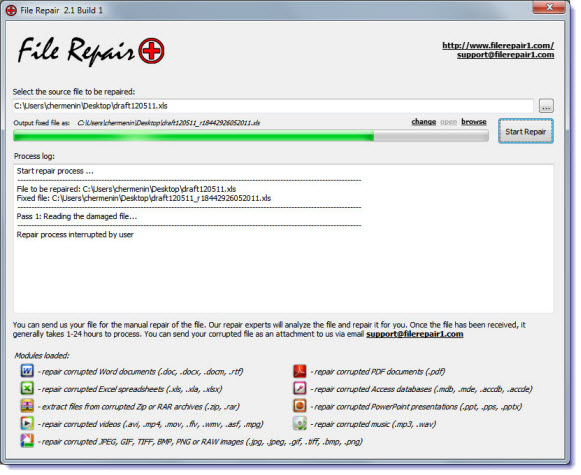The image size is (581, 475).
Task: Click 'repair corrupted PowerPoint presentations' label
Action: coord(416,406)
